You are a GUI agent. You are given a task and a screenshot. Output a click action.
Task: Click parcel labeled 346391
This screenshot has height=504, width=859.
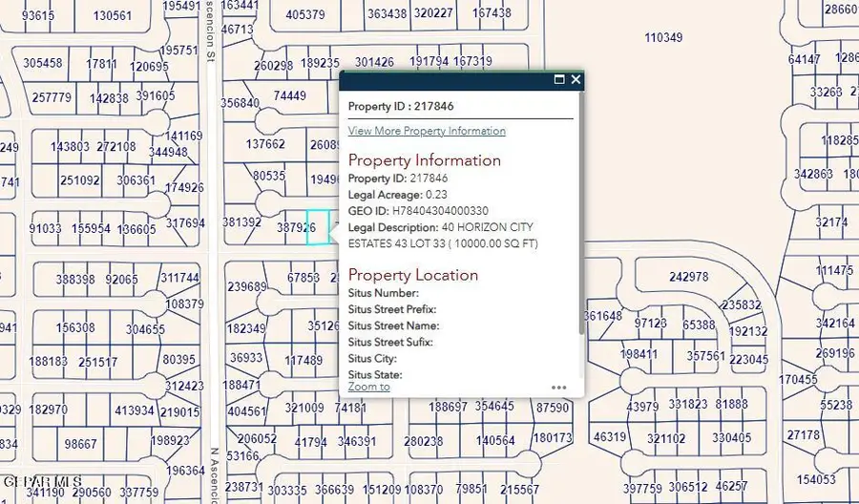[x=357, y=441]
